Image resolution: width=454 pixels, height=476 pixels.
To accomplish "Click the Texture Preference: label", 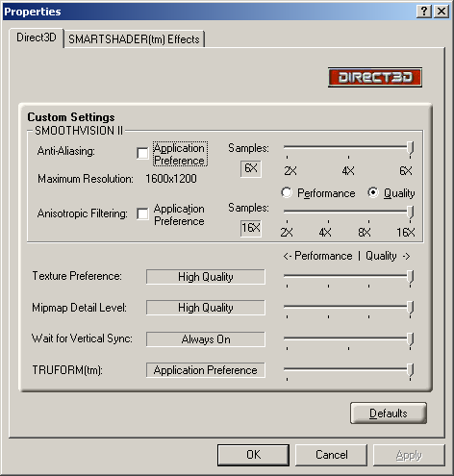I will [x=77, y=276].
